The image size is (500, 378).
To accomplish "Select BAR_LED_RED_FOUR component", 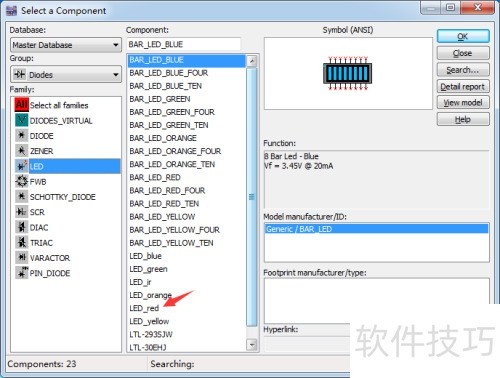I will tap(167, 190).
